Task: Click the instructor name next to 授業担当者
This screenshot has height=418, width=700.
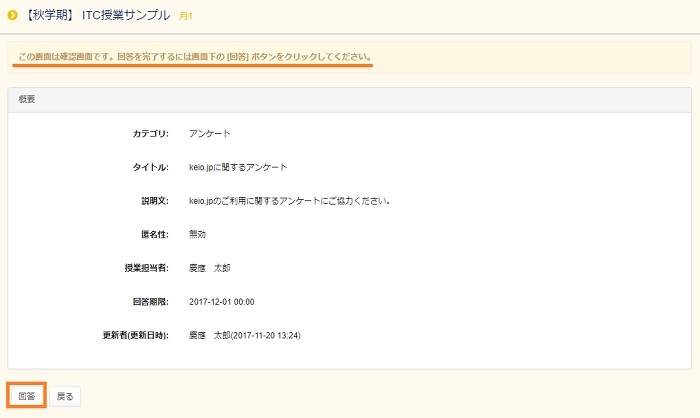Action: coord(210,268)
